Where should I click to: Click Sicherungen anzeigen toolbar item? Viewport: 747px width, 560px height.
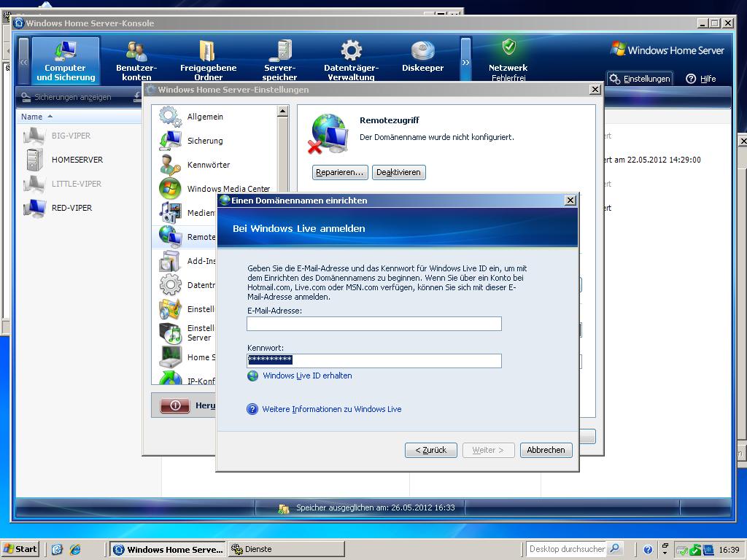[x=66, y=97]
